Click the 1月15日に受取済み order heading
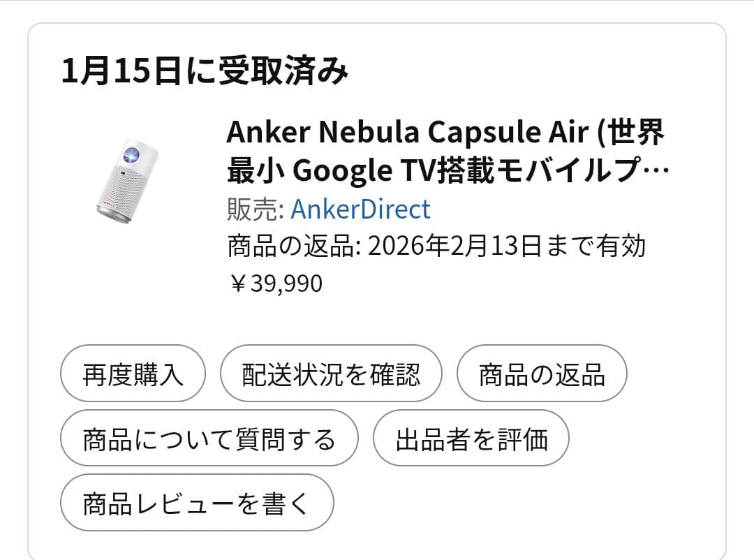The height and width of the screenshot is (560, 754). (206, 68)
